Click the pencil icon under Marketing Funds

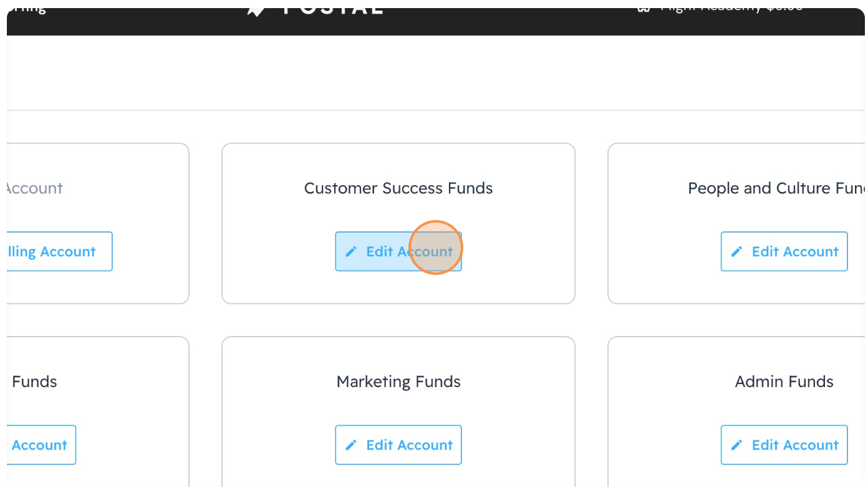[x=351, y=445]
